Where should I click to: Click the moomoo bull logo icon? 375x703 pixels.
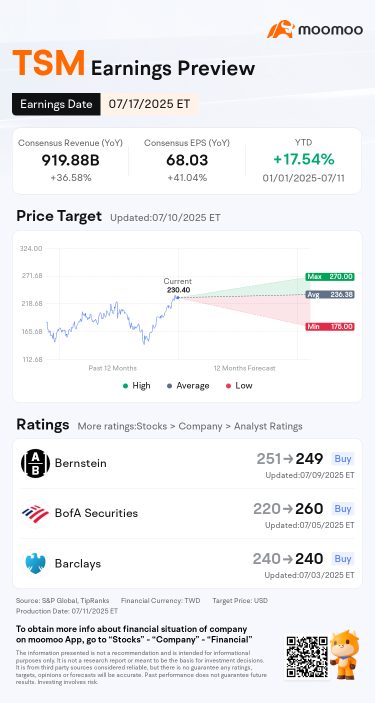pyautogui.click(x=281, y=29)
